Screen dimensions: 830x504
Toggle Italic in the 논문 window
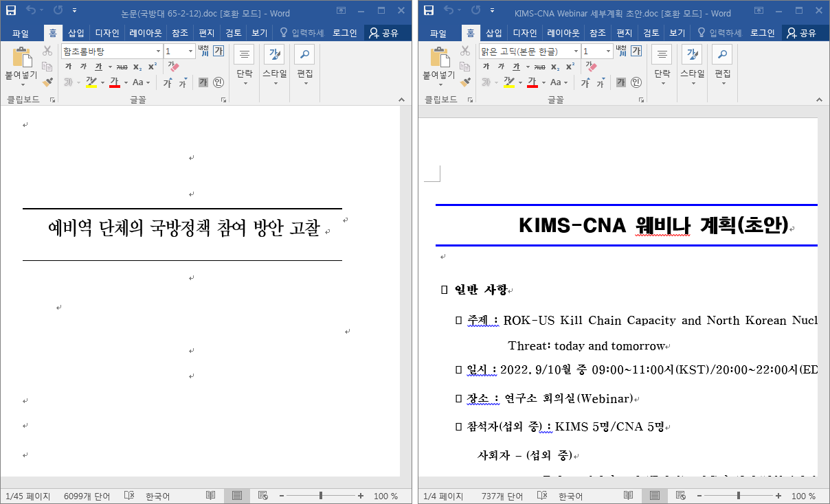(82, 67)
